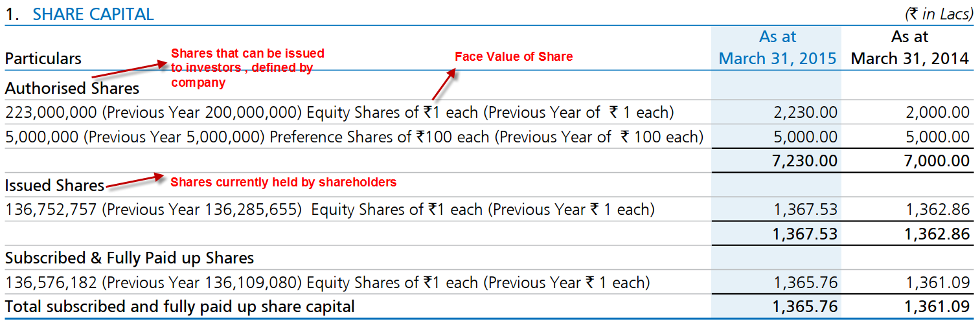Select the Particulars column header
This screenshot has height=323, width=980.
43,59
